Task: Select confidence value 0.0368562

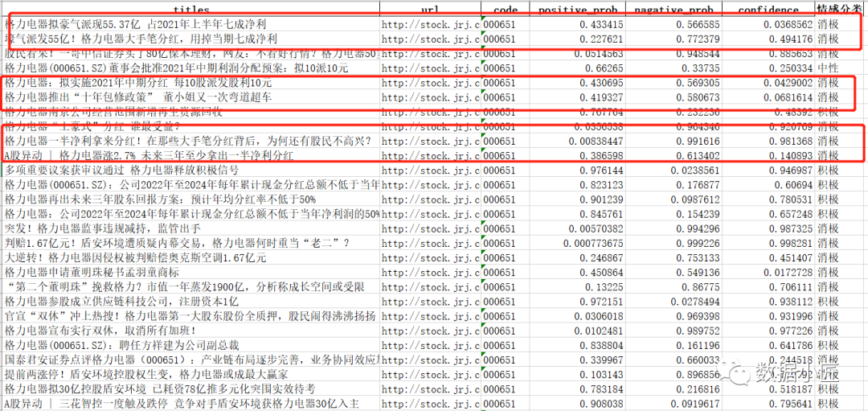Action: tap(788, 25)
